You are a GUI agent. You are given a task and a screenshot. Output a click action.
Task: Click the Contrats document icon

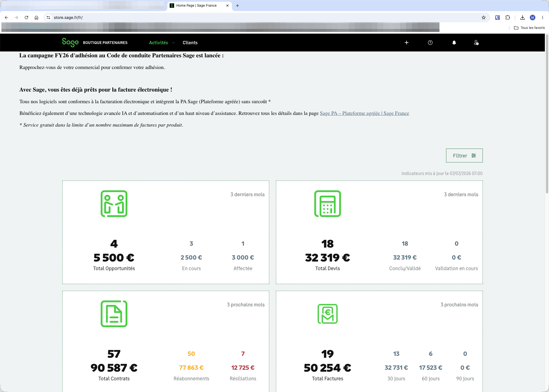[x=114, y=314]
